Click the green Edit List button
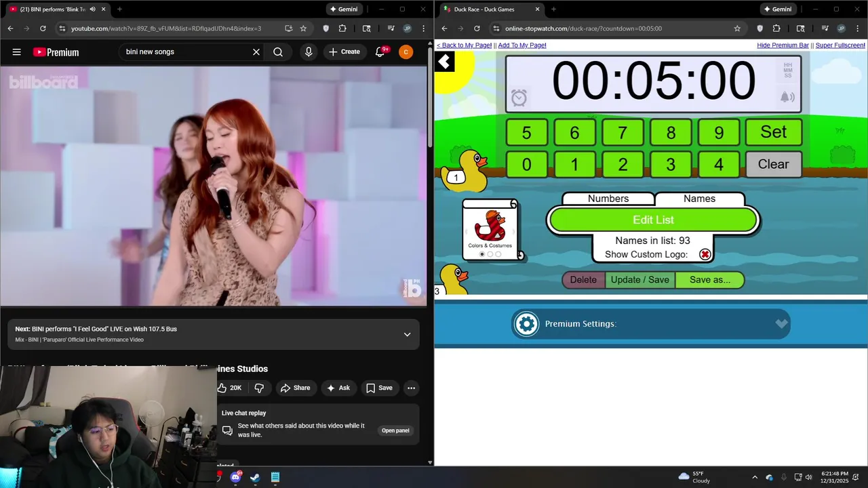Image resolution: width=868 pixels, height=488 pixels. click(653, 220)
